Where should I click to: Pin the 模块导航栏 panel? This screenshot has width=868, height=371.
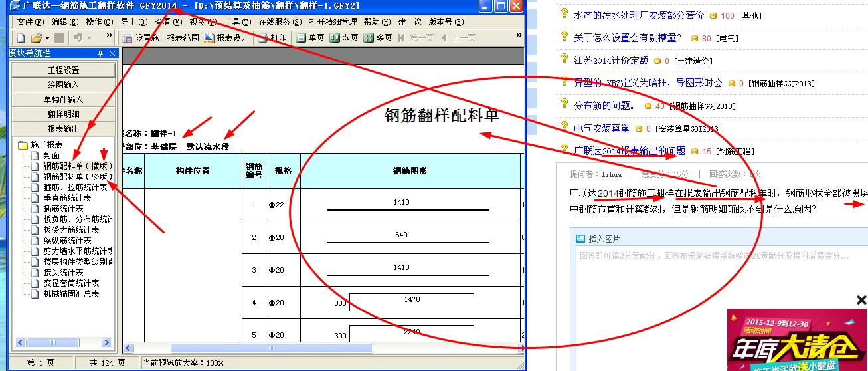[x=101, y=53]
